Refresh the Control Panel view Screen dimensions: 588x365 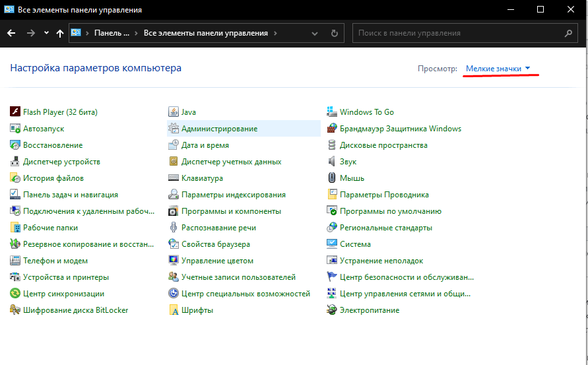[335, 33]
